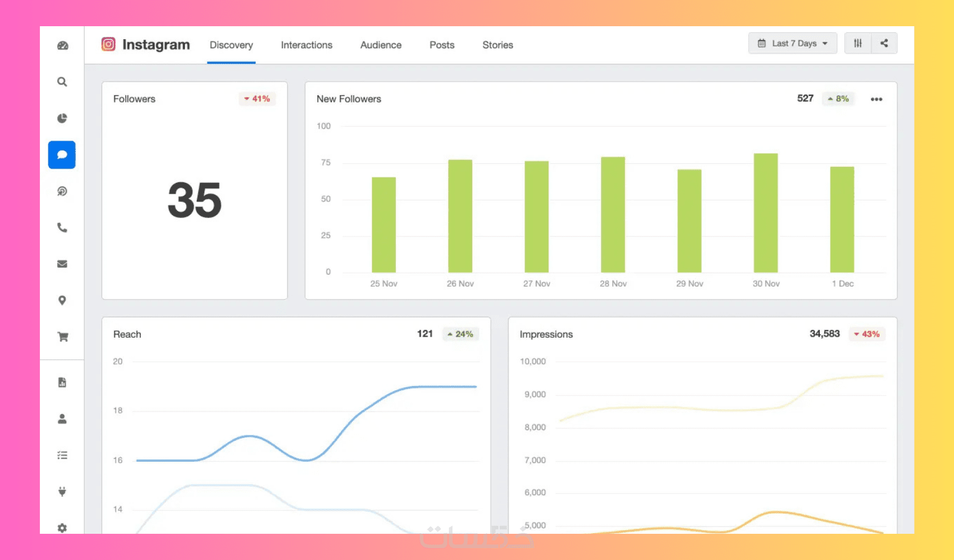Click the Instagram logo icon
The width and height of the screenshot is (954, 560).
click(109, 44)
